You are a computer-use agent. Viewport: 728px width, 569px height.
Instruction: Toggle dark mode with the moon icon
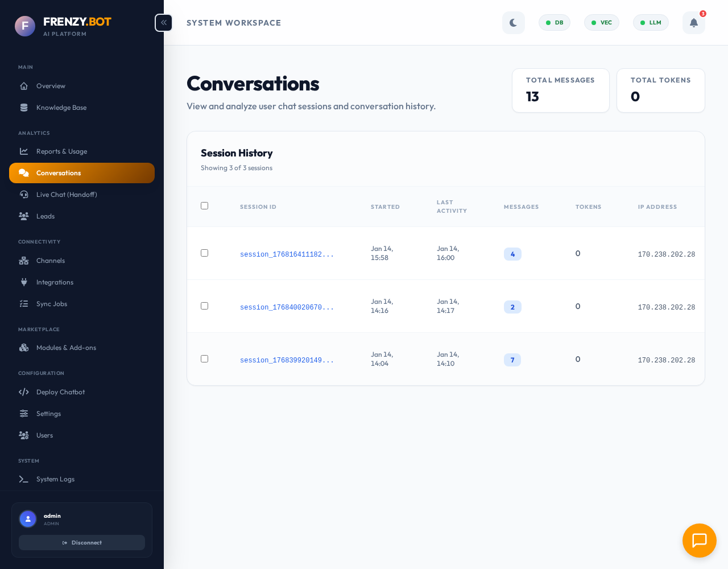tap(514, 23)
